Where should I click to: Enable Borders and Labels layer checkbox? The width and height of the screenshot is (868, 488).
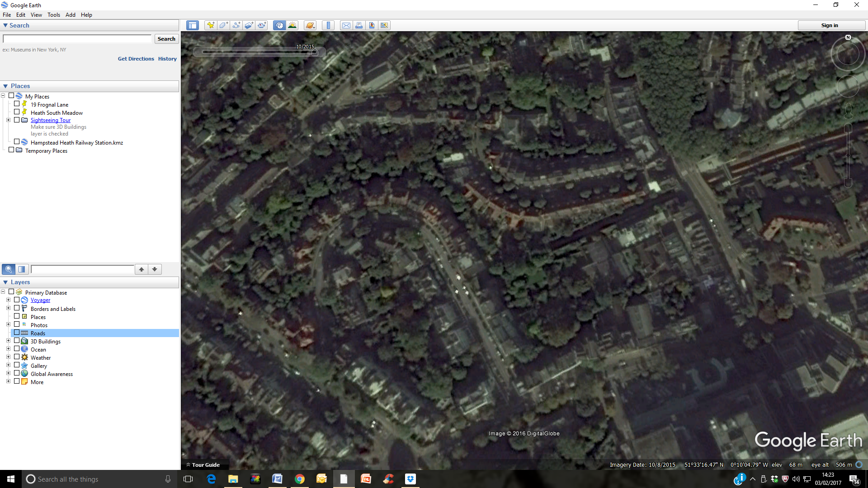[x=17, y=308]
